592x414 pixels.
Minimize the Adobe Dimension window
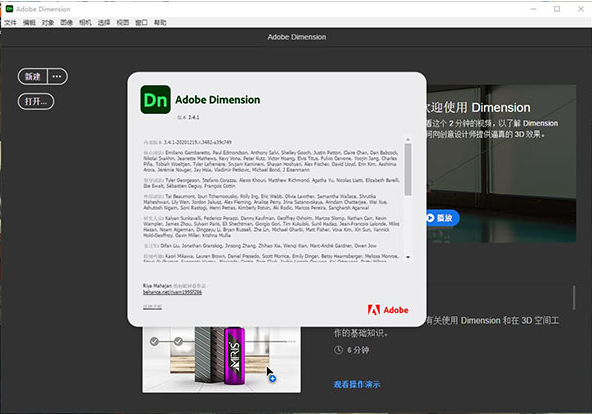pyautogui.click(x=533, y=9)
